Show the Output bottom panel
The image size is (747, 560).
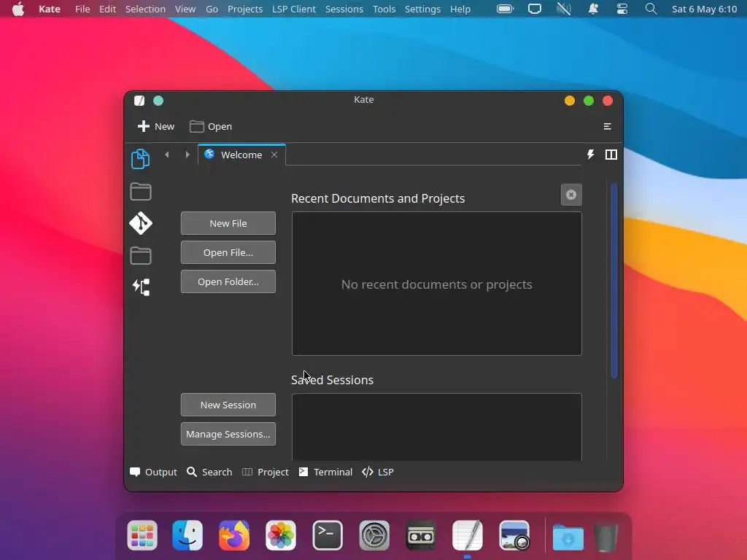[x=153, y=472]
